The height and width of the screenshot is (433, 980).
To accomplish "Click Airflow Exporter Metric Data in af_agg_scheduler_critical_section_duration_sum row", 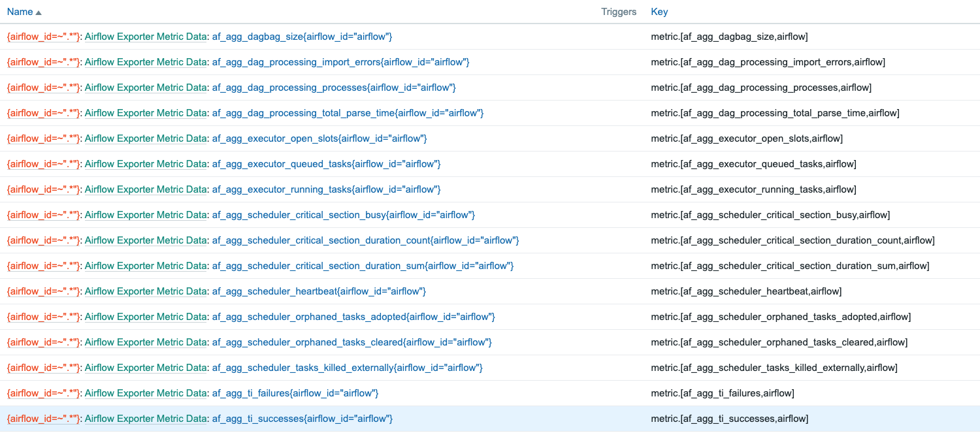I will click(x=146, y=266).
